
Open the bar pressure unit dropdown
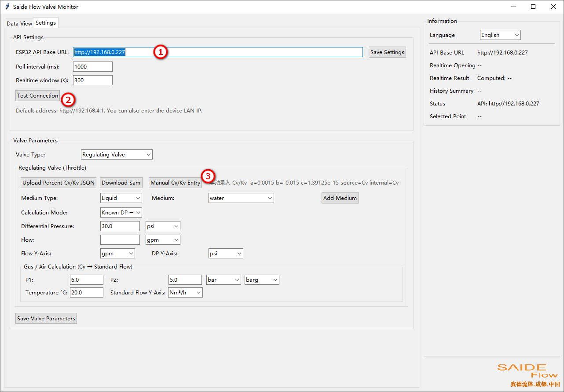[223, 280]
